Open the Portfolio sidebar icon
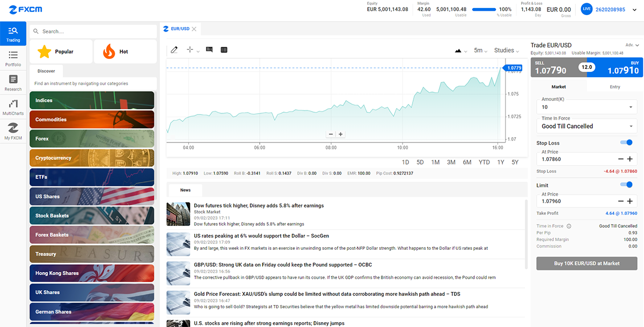The height and width of the screenshot is (327, 644). (x=13, y=58)
